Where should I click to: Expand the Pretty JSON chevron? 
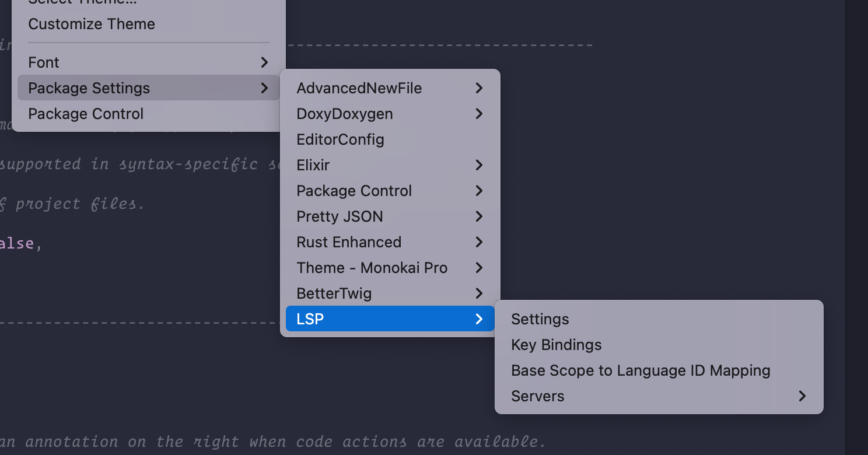point(479,216)
